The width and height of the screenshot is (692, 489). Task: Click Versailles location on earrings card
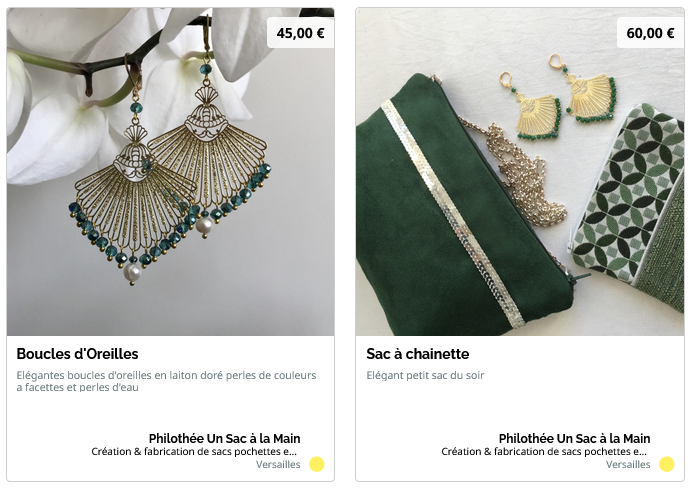click(x=278, y=464)
